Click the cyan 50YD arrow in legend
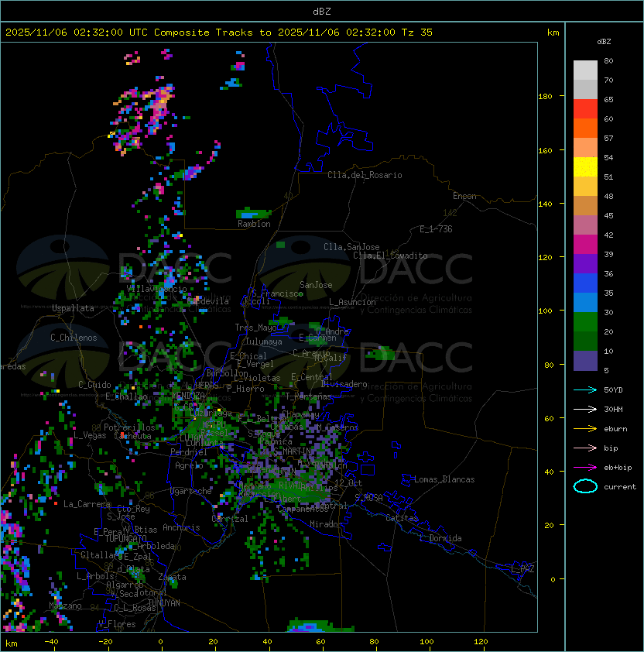 point(585,389)
